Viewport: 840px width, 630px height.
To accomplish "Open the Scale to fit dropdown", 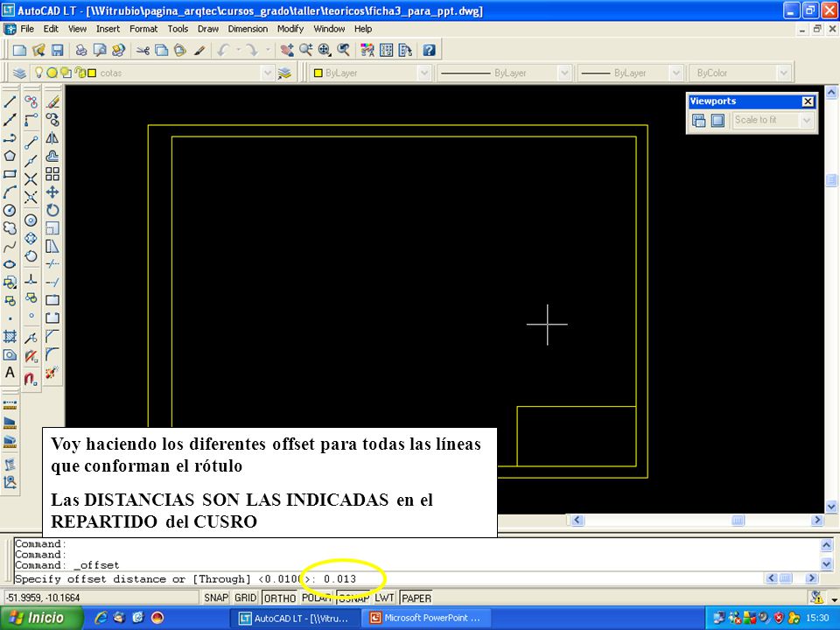I will (x=807, y=120).
